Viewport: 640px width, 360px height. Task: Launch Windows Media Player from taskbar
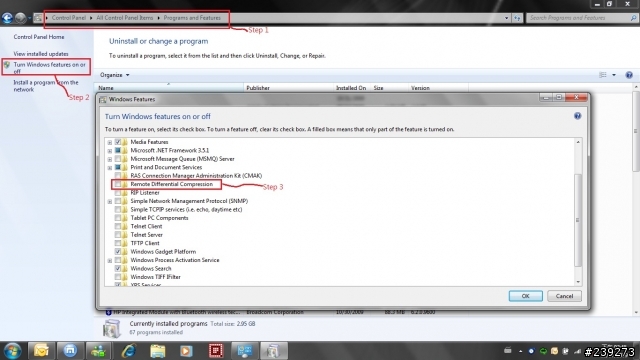click(186, 351)
